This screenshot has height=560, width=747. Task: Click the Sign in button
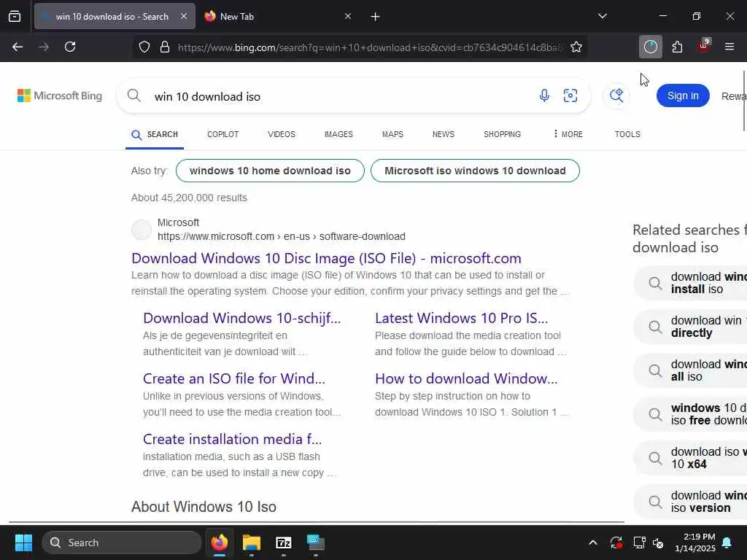[x=683, y=96]
